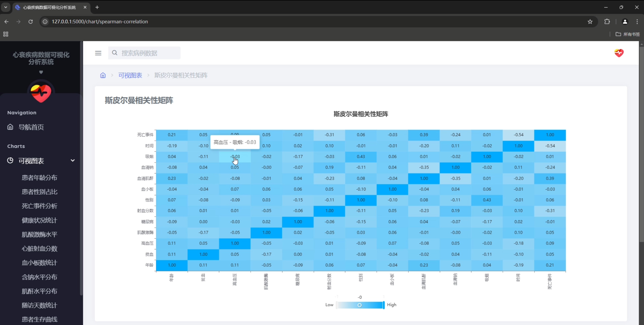Click the 血清钠-血清肌酐 -0.35 cell in 血清钠 row
This screenshot has width=644, height=325.
(x=424, y=167)
